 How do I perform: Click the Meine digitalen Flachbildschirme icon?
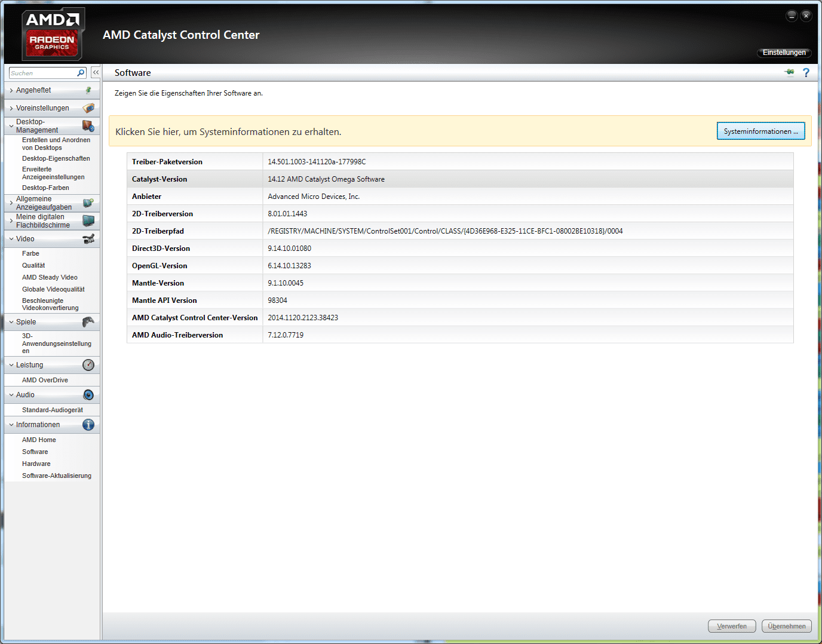click(88, 221)
